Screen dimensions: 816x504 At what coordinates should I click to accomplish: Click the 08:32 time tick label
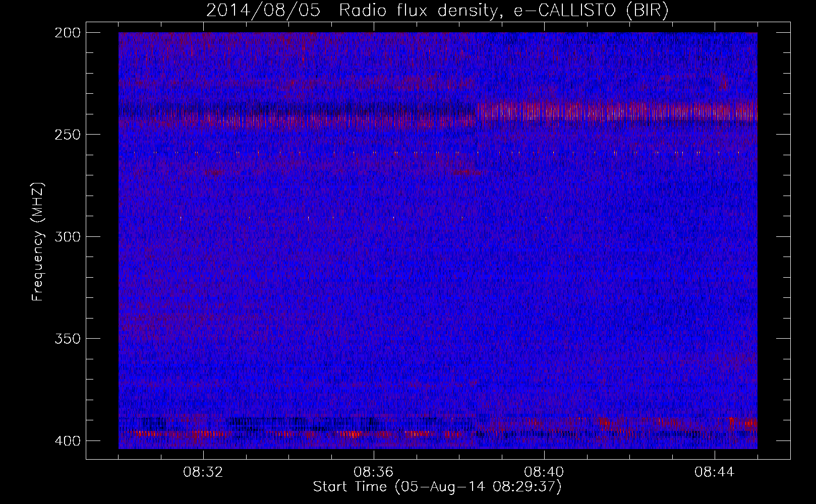click(x=203, y=472)
